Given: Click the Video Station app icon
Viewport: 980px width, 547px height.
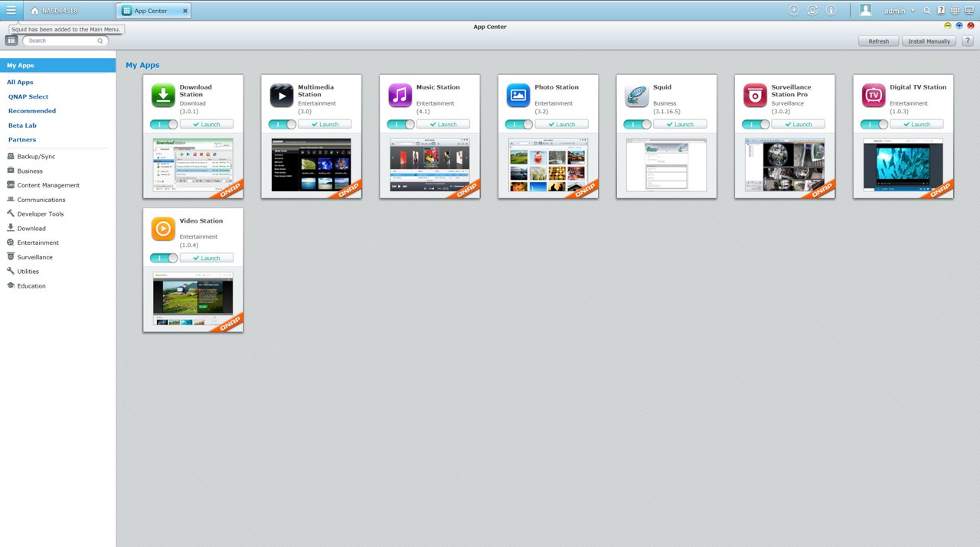Looking at the screenshot, I should (163, 230).
